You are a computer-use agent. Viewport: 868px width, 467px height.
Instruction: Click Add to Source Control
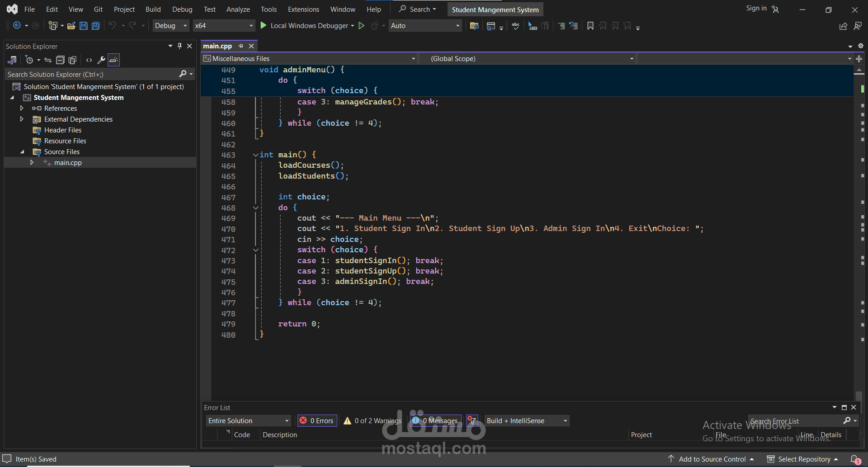712,459
